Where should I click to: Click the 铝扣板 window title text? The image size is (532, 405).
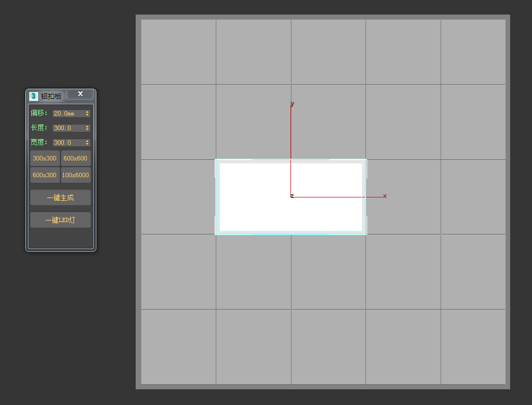coord(51,96)
